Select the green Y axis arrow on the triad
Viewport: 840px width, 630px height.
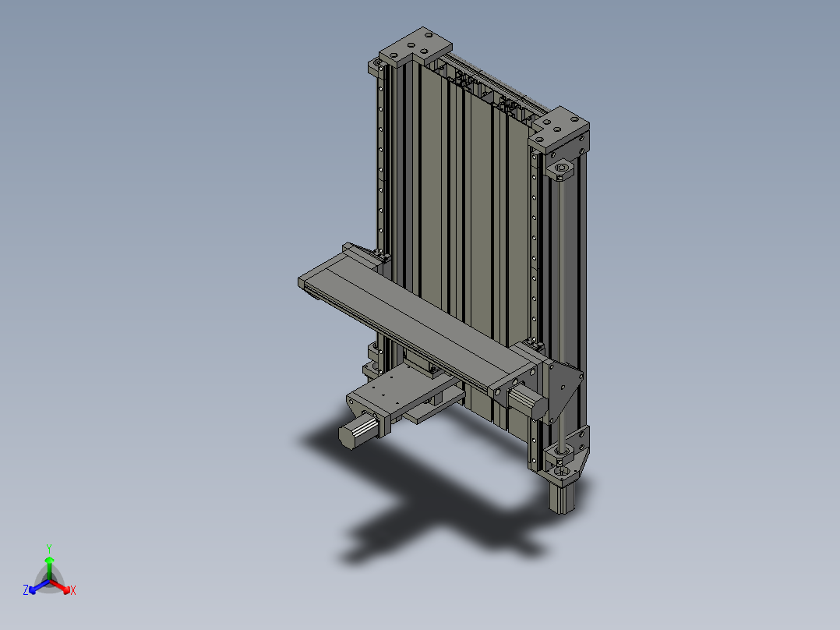[49, 560]
